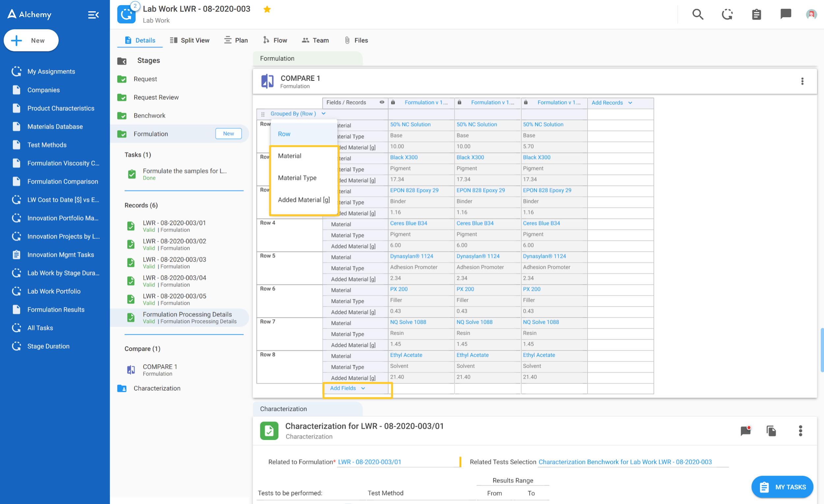This screenshot has width=824, height=504.
Task: Select record LWR - 08-2020-003/03
Action: 174,263
